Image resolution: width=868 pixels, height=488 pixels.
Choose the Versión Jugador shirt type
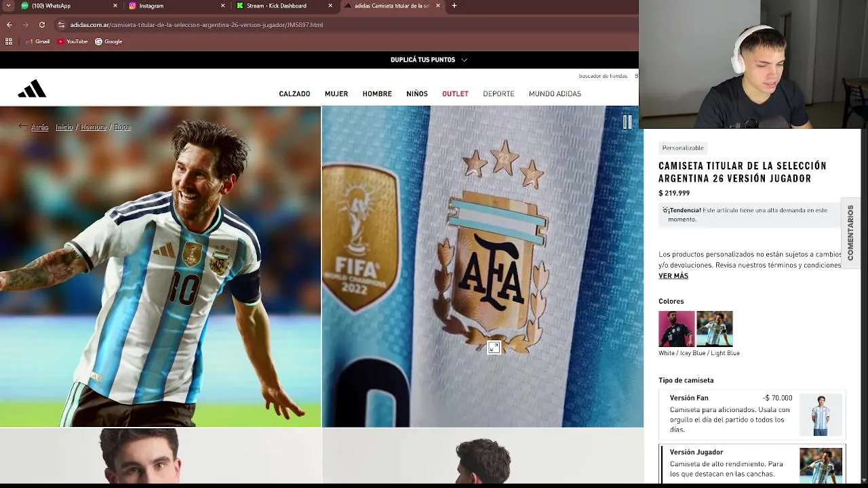752,464
